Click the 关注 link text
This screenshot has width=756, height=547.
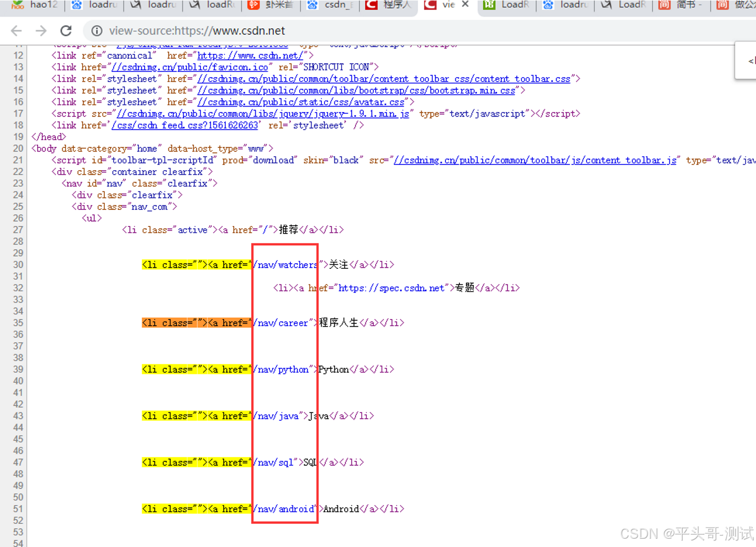[339, 265]
